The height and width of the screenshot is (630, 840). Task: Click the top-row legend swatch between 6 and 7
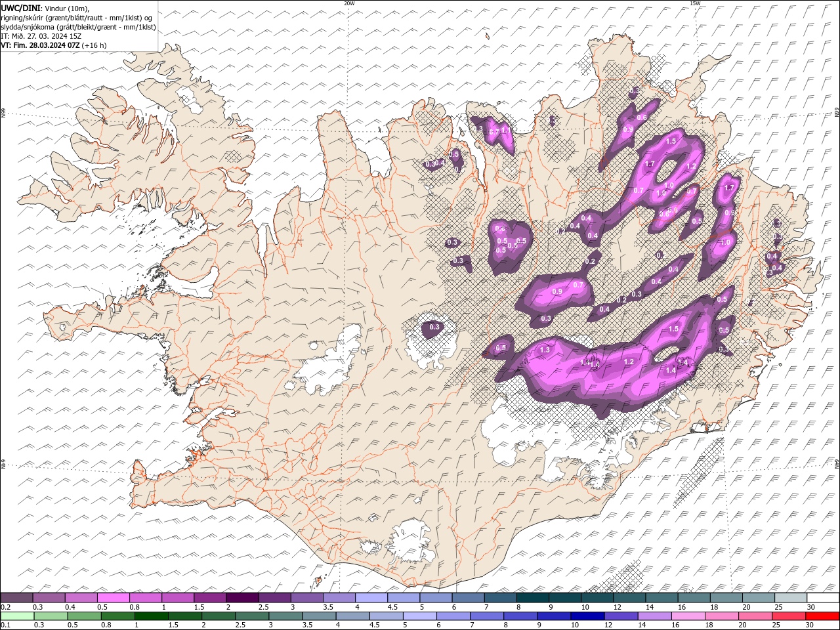click(x=468, y=598)
